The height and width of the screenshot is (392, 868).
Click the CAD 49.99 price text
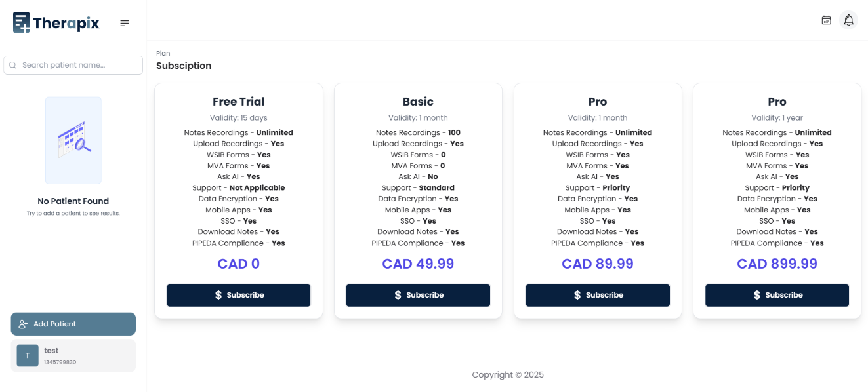pyautogui.click(x=418, y=263)
